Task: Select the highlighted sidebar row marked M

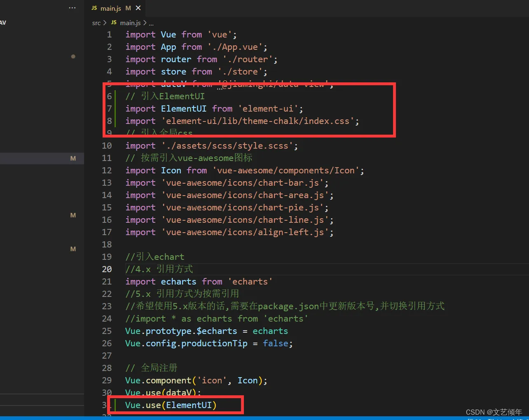Action: coord(42,159)
